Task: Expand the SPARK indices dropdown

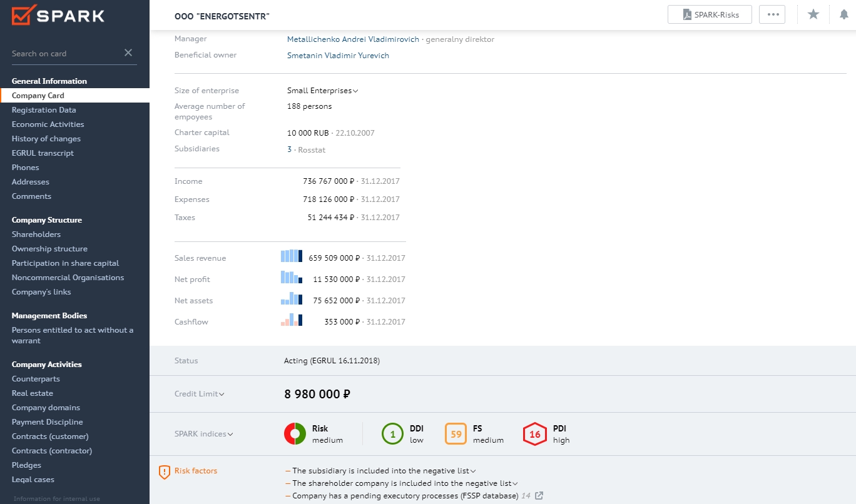Action: pos(203,434)
